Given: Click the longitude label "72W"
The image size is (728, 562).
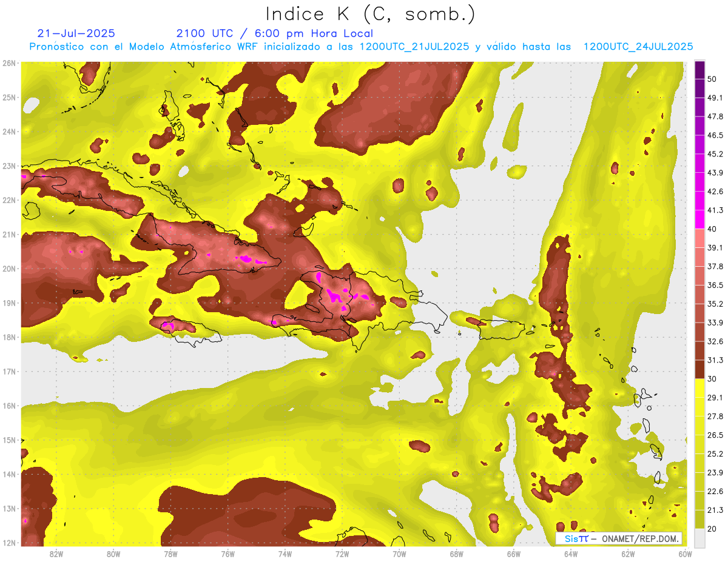Looking at the screenshot, I should coord(342,554).
